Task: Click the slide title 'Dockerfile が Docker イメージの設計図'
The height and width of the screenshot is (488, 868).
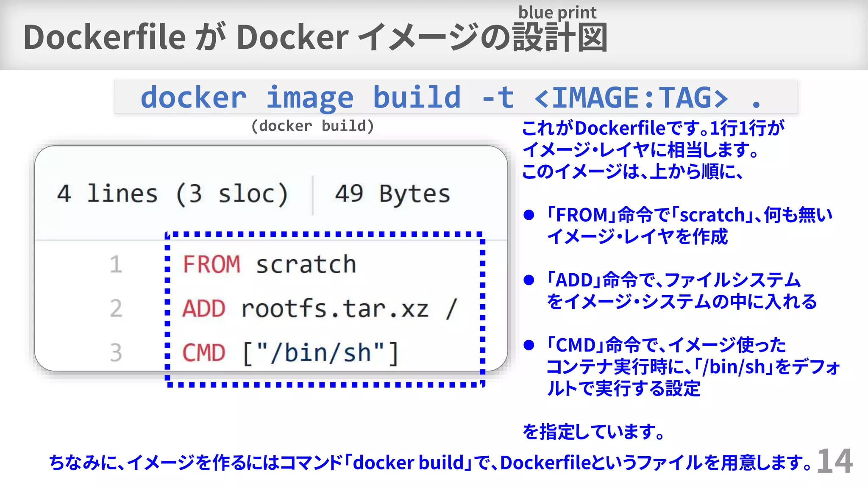Action: (316, 37)
